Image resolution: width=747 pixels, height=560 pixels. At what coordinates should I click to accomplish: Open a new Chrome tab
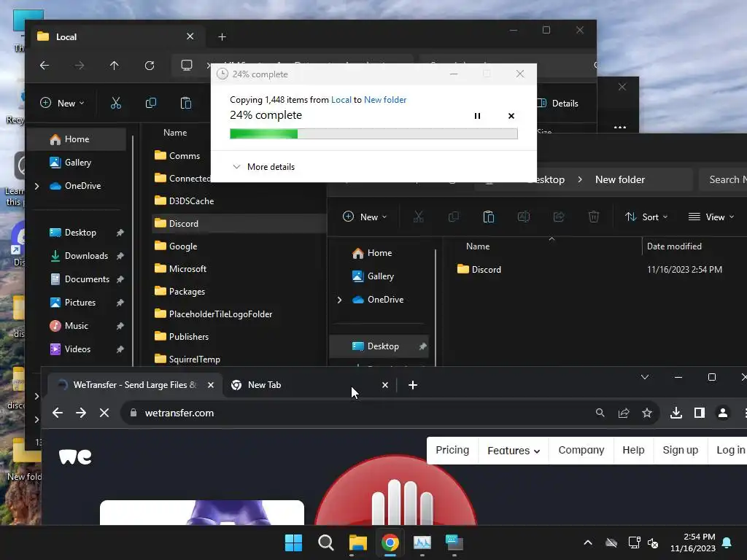413,385
